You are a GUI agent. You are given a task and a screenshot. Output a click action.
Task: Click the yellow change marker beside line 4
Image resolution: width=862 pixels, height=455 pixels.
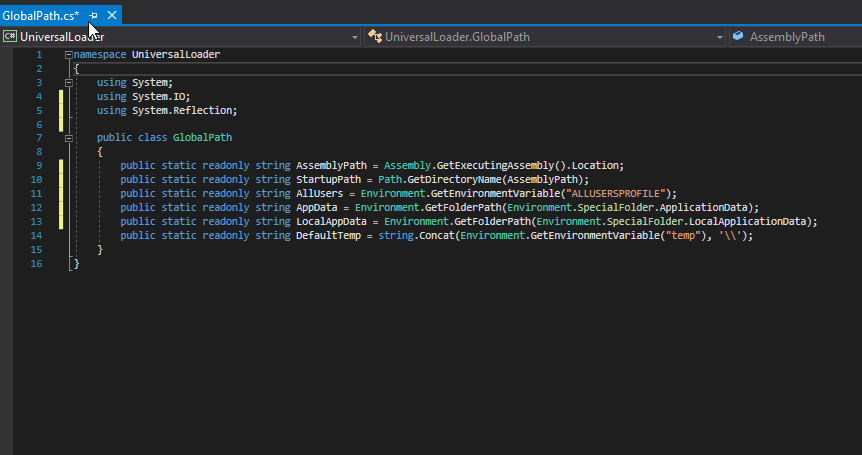61,97
